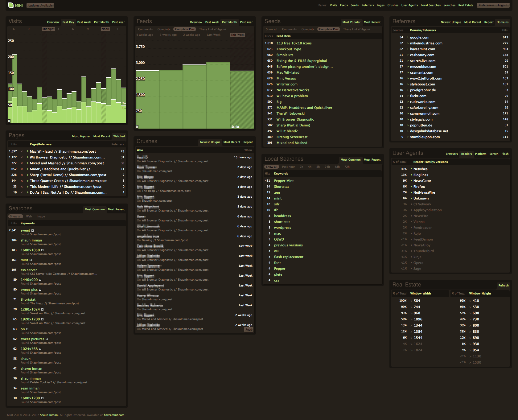The height and width of the screenshot is (420, 518).
Task: Click the Mint leaf logo
Action: (x=11, y=5)
